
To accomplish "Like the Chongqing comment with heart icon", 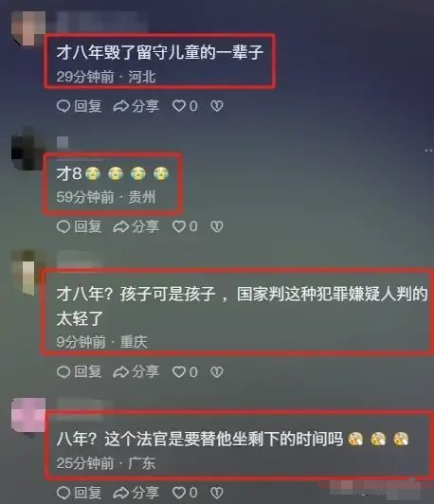I will [x=185, y=372].
